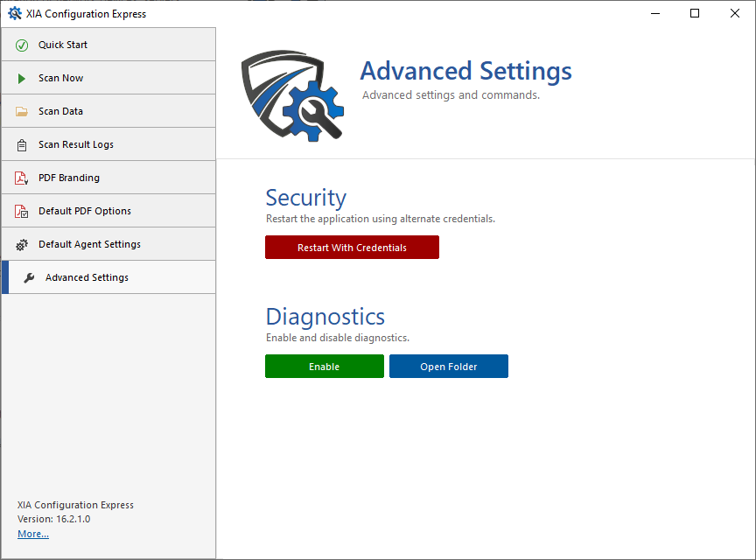Image resolution: width=756 pixels, height=560 pixels.
Task: Click the green play Scan Now icon
Action: [21, 79]
